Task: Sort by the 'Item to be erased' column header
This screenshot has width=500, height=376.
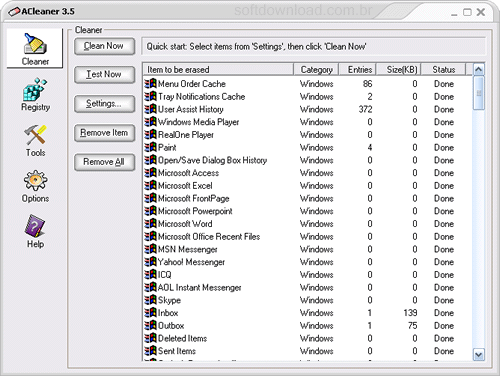Action: (218, 69)
